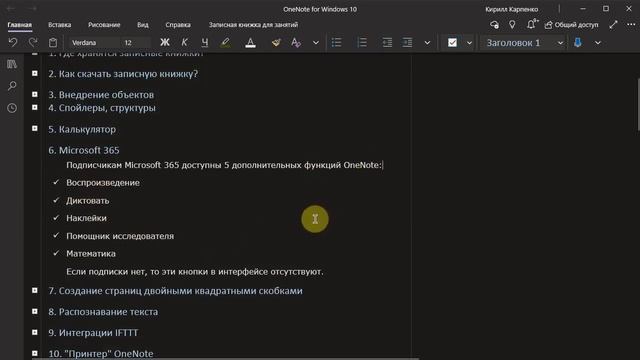Open the Главная tab

point(20,25)
